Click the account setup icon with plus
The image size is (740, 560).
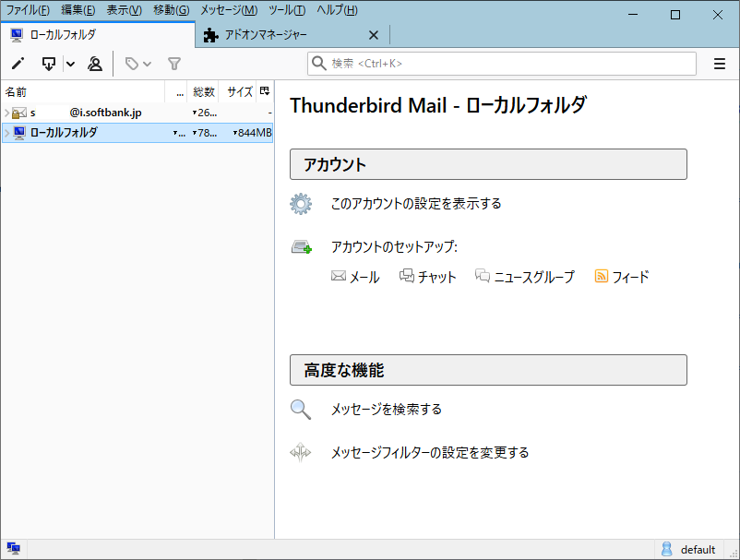301,246
